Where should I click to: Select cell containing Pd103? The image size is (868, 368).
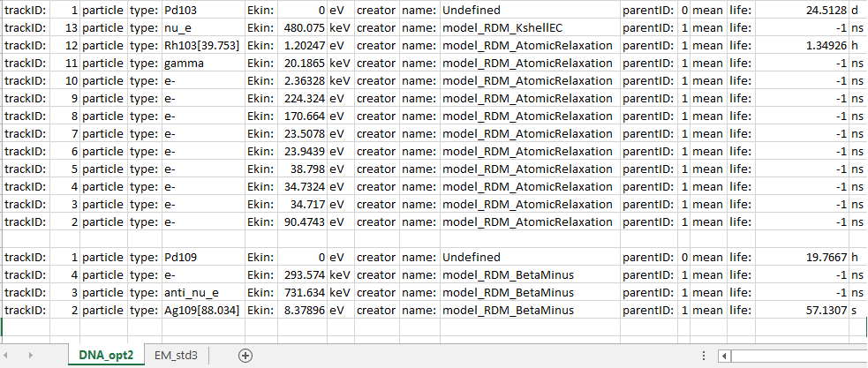pyautogui.click(x=204, y=10)
